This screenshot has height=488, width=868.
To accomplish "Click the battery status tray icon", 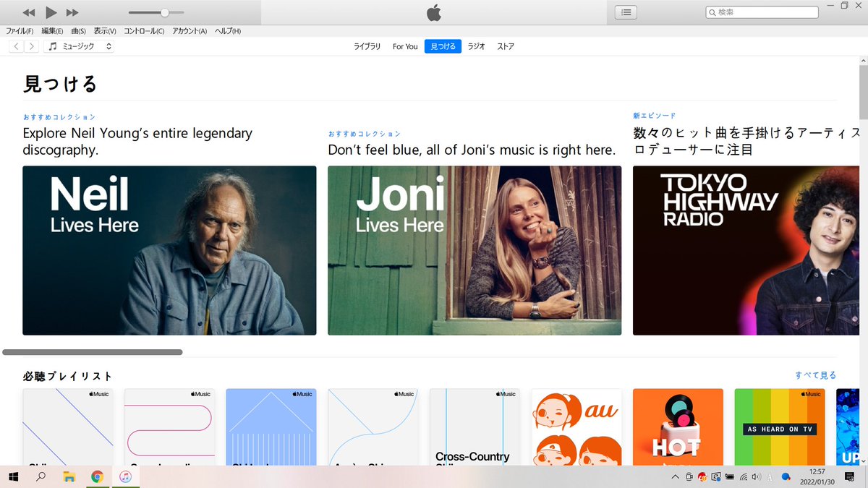I will click(730, 477).
